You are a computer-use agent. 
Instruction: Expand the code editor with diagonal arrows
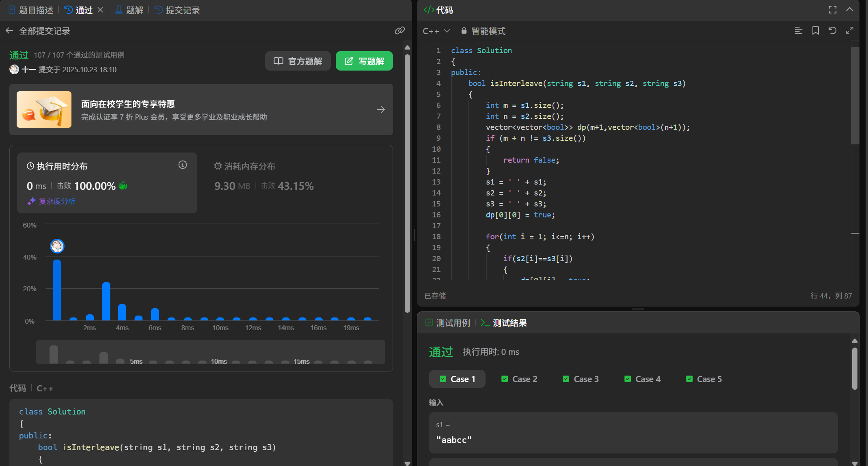(x=850, y=30)
